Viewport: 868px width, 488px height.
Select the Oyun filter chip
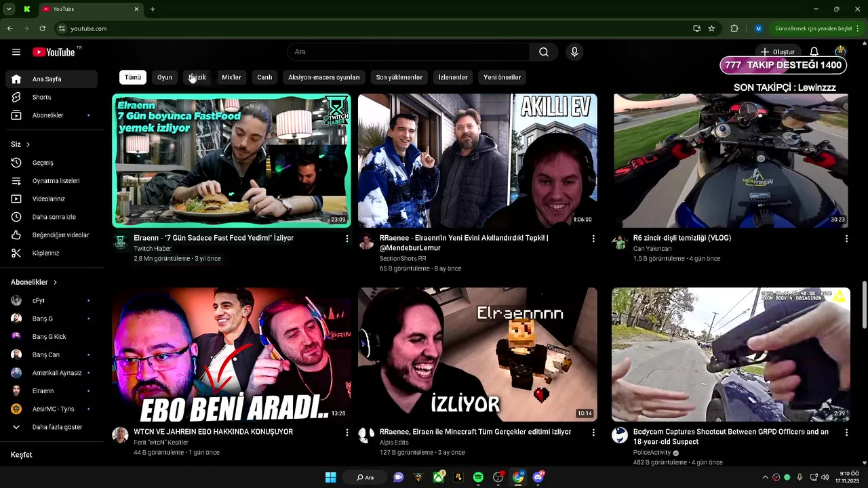pyautogui.click(x=165, y=77)
